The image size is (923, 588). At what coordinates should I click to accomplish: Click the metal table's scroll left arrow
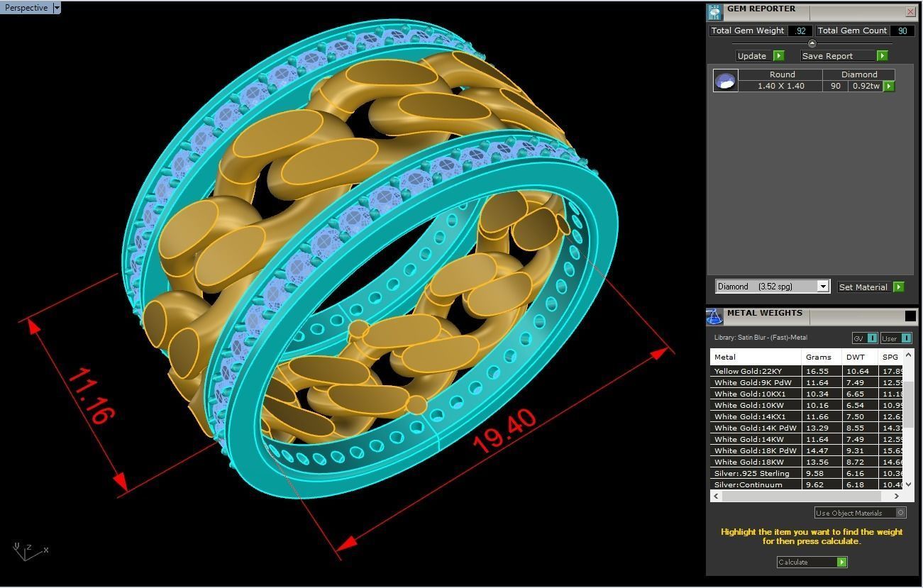click(x=715, y=497)
